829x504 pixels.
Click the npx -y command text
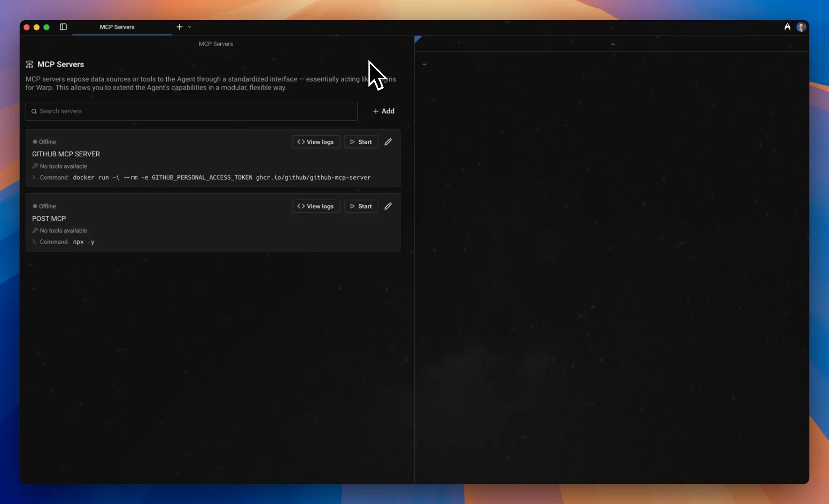click(x=84, y=242)
